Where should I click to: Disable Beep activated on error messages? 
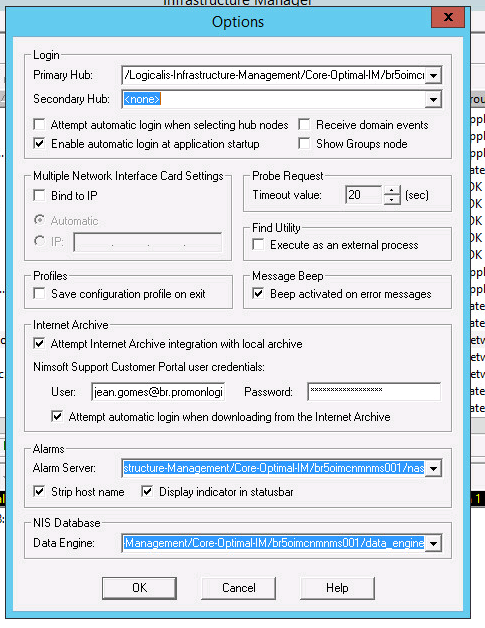[x=258, y=294]
